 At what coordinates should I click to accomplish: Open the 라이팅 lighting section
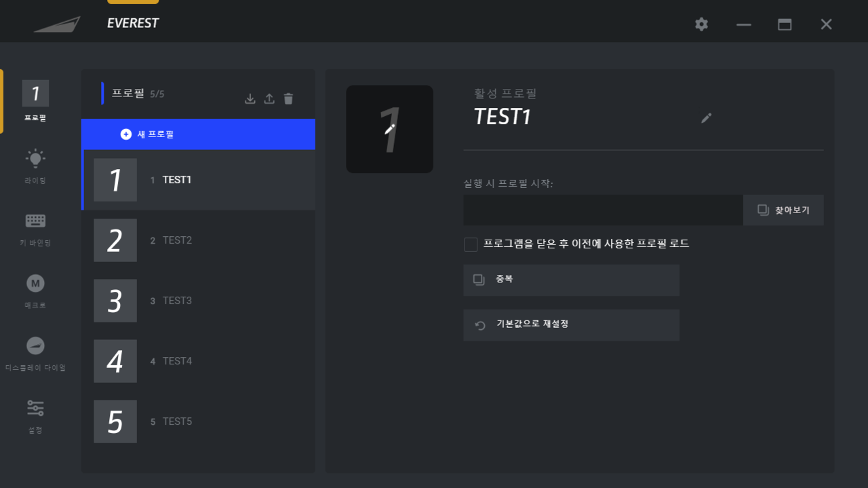[x=35, y=166]
